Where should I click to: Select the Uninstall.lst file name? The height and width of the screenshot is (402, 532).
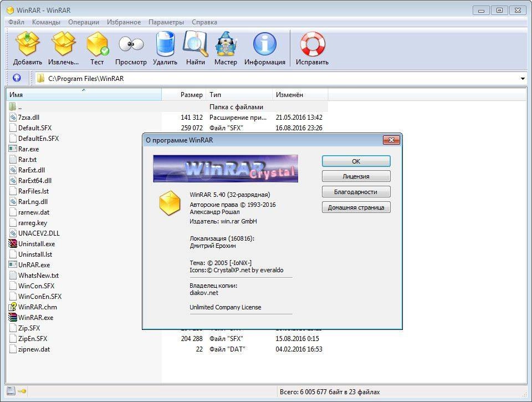pos(35,254)
